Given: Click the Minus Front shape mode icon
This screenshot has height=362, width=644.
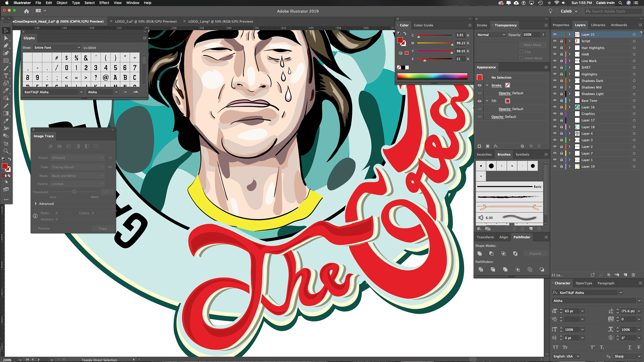Looking at the screenshot, I should coord(491,254).
